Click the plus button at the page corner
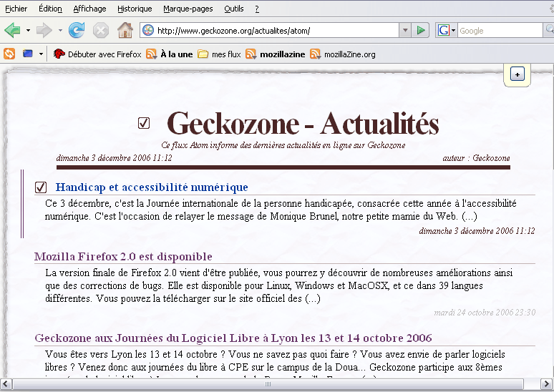Image resolution: width=554 pixels, height=392 pixels. pos(517,74)
